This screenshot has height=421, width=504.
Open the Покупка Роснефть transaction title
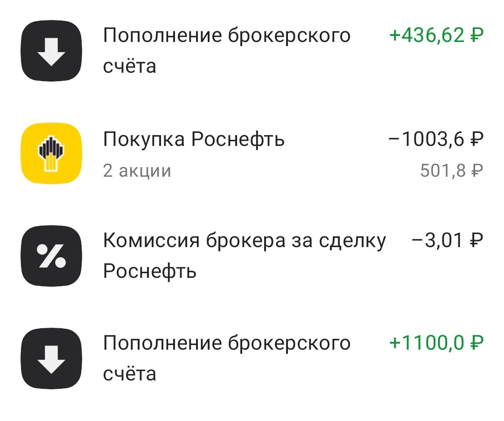194,139
